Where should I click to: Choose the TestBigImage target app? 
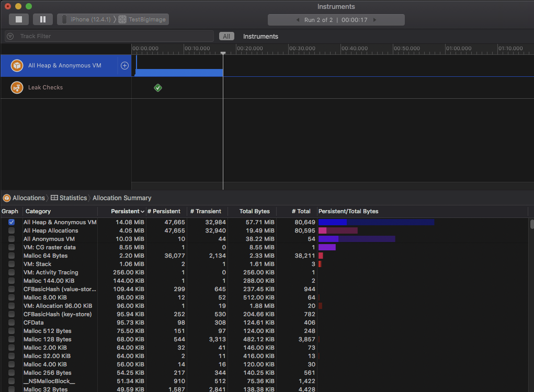click(142, 19)
